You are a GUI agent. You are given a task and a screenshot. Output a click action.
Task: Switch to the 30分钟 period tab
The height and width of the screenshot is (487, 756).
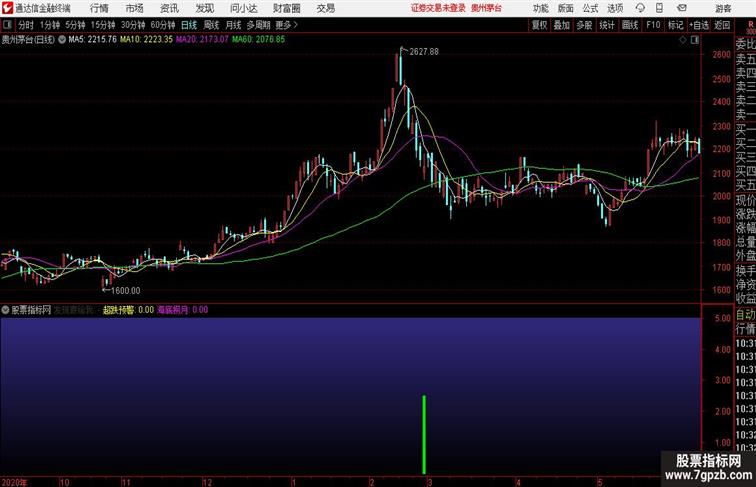click(x=133, y=25)
